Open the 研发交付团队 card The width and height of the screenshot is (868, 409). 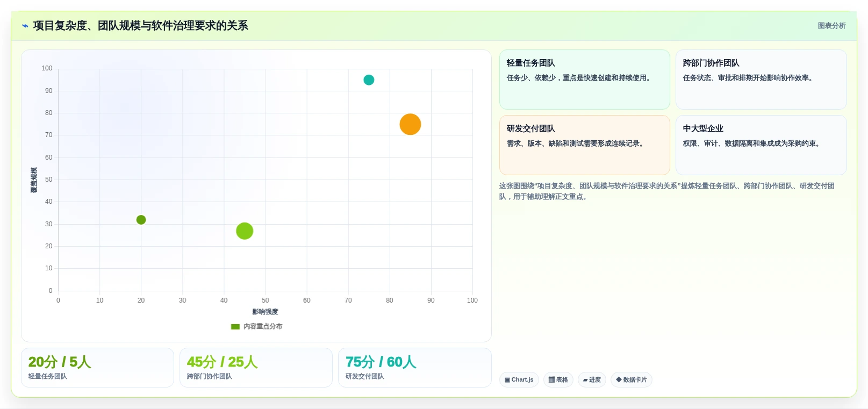[585, 145]
